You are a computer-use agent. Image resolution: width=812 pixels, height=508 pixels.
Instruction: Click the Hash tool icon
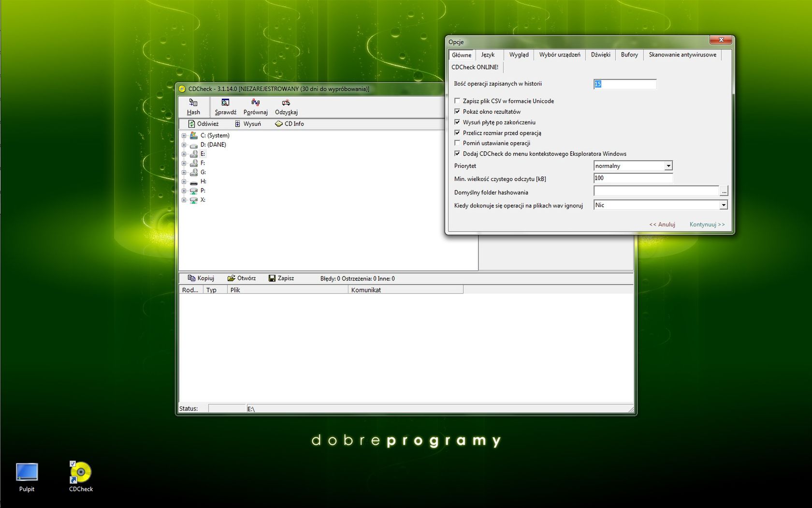pos(193,103)
